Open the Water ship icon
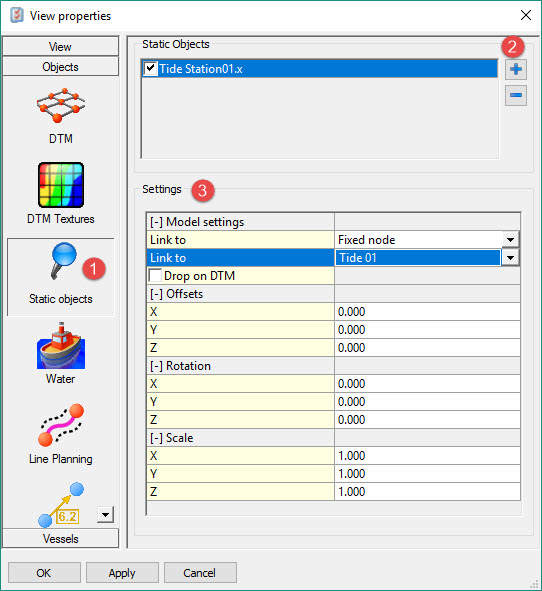 61,346
